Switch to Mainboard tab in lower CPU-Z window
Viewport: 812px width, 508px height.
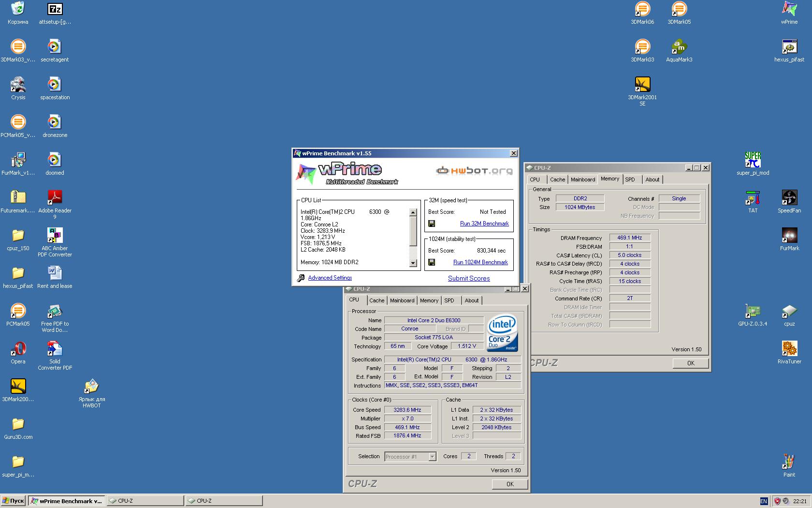[x=402, y=300]
